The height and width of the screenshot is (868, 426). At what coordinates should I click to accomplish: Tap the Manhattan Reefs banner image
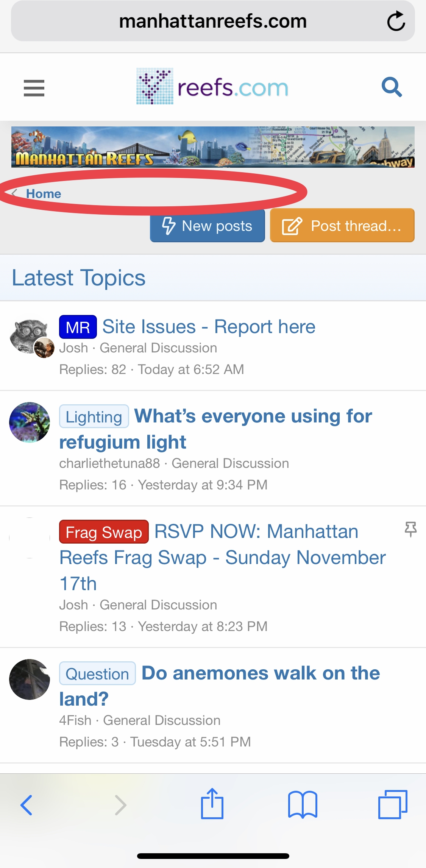(213, 147)
